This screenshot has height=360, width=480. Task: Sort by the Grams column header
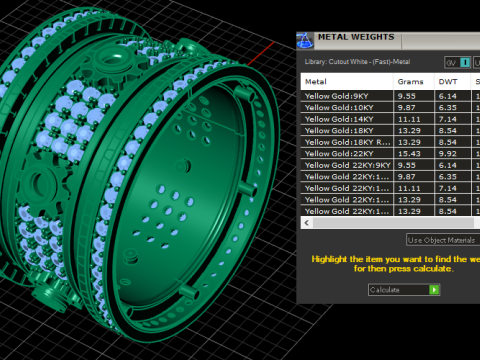(x=414, y=82)
